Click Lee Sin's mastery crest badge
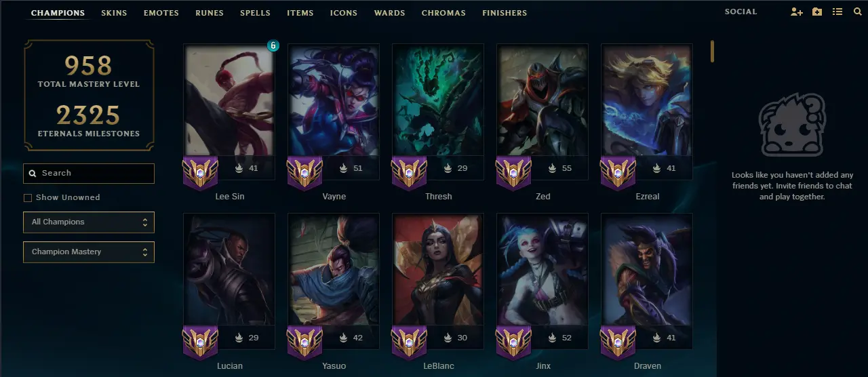Viewport: 868px width, 377px height. click(200, 172)
